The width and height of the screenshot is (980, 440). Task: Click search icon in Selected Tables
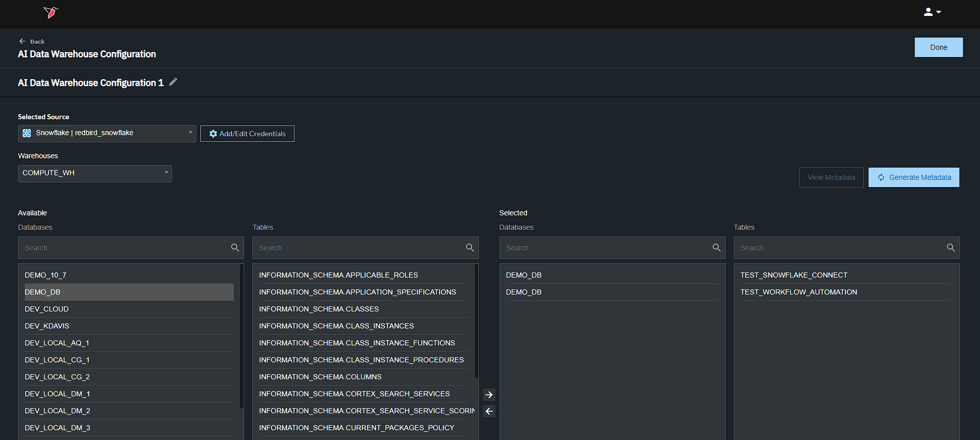[951, 248]
